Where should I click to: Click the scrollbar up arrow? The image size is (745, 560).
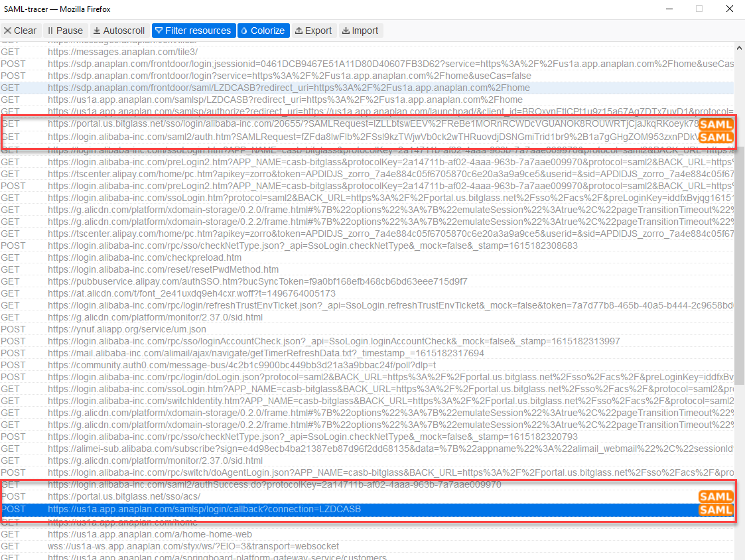(x=739, y=47)
